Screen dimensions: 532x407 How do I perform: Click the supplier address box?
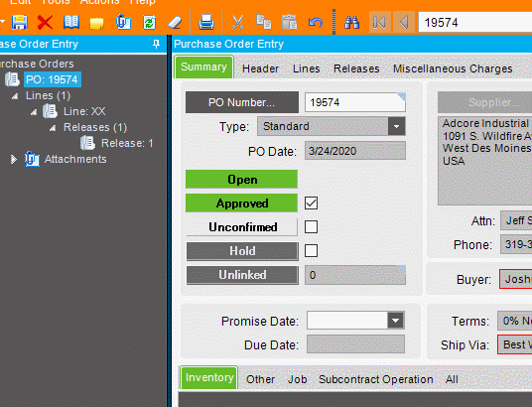[484, 161]
